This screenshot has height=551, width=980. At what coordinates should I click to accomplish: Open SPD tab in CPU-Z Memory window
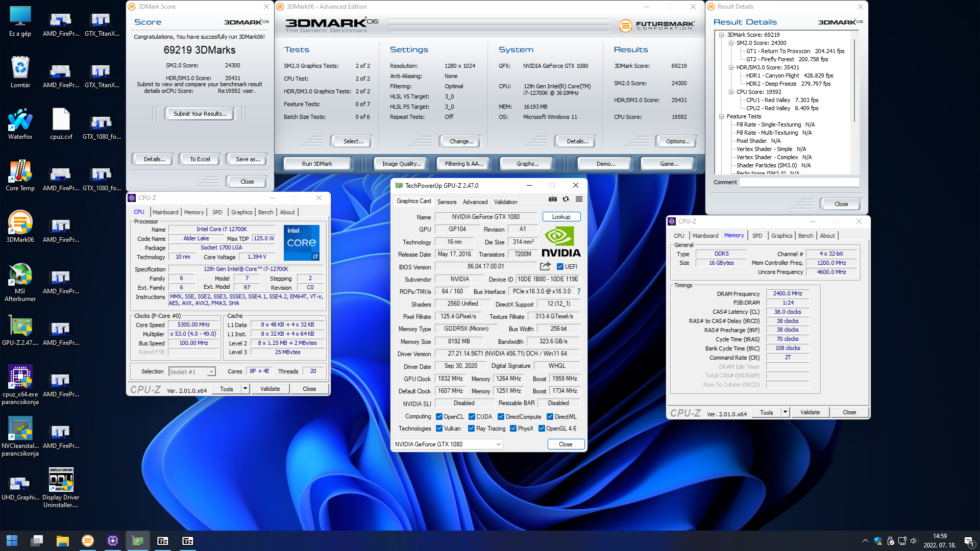(757, 236)
